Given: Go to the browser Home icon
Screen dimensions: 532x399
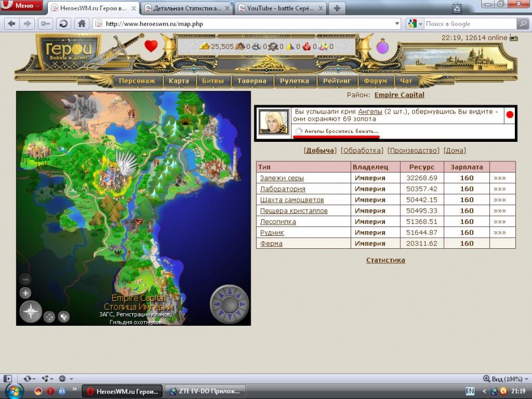Looking at the screenshot, I should click(82, 24).
